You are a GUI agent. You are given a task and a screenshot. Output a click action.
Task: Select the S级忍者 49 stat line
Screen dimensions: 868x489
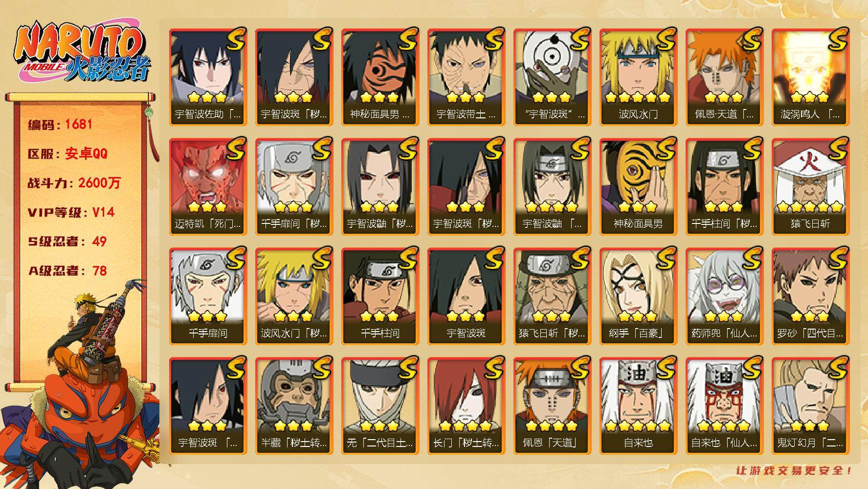(x=67, y=242)
